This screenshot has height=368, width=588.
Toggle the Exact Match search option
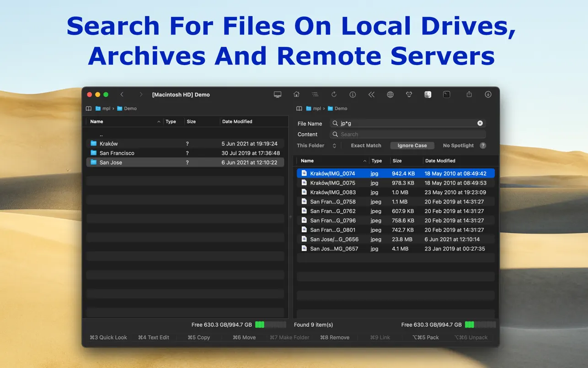coord(366,146)
